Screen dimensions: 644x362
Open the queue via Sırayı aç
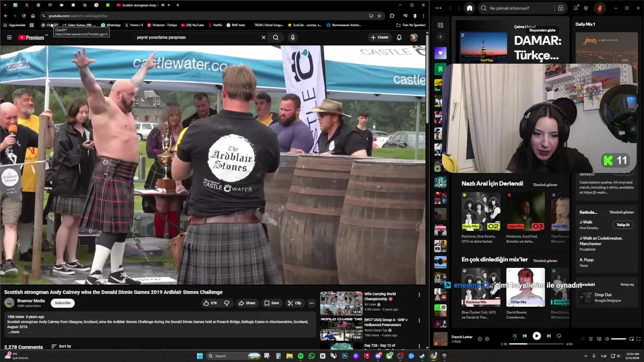[x=627, y=284]
